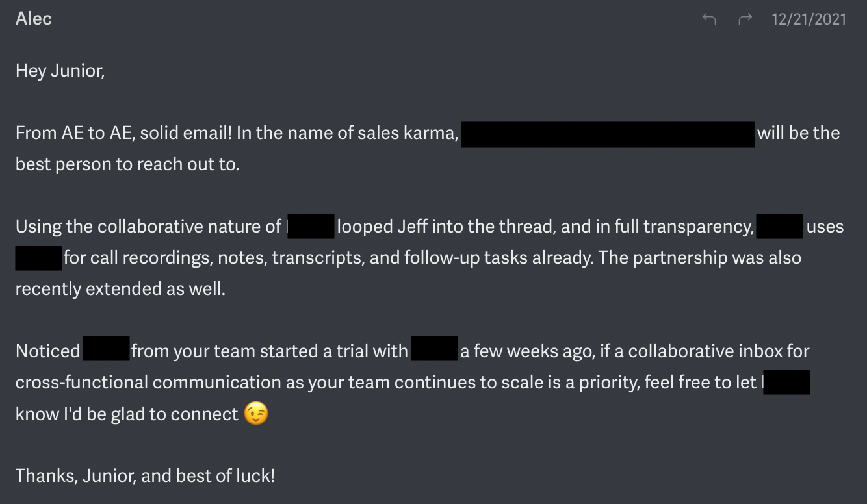Click the "Thanks, Junior, and best of luck!" line
This screenshot has width=867, height=504.
pyautogui.click(x=146, y=476)
